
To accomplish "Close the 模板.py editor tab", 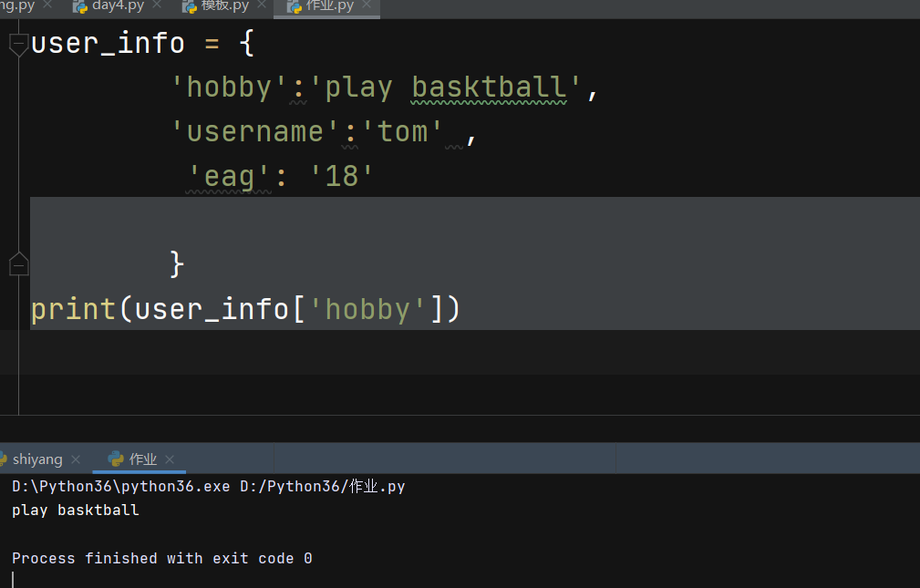I will 262,5.
